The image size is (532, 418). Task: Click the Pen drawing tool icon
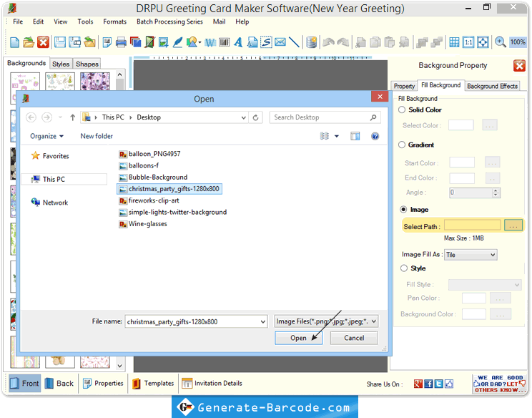coord(178,42)
